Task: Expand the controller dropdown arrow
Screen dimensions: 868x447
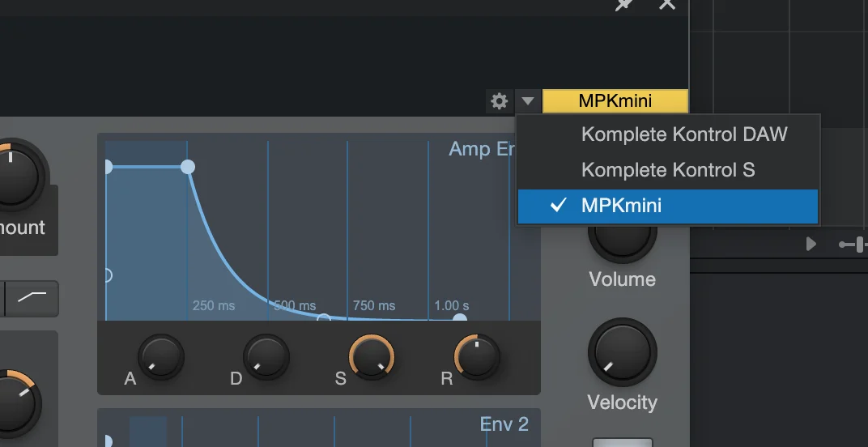Action: 528,101
